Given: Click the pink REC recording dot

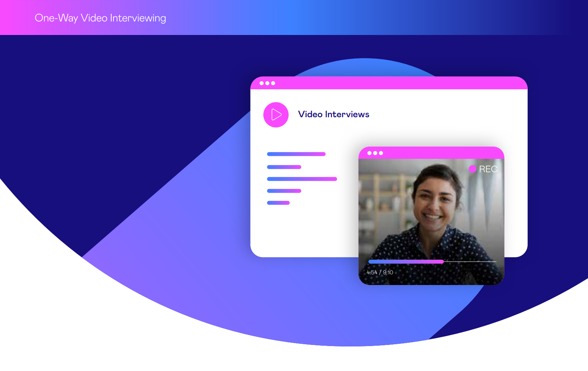Looking at the screenshot, I should [x=472, y=169].
